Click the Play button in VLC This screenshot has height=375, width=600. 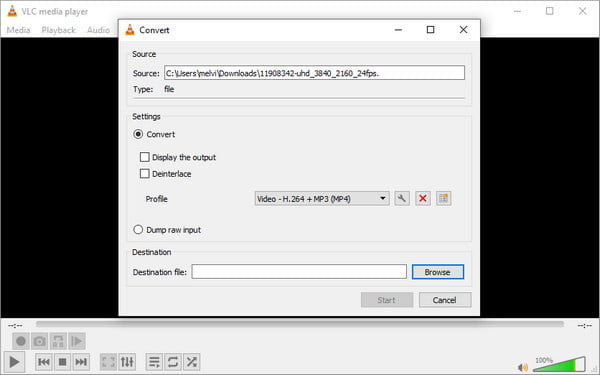pyautogui.click(x=14, y=362)
